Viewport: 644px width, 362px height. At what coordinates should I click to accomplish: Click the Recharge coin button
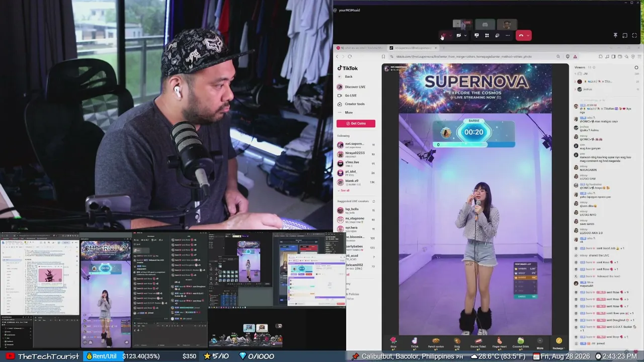pos(558,343)
